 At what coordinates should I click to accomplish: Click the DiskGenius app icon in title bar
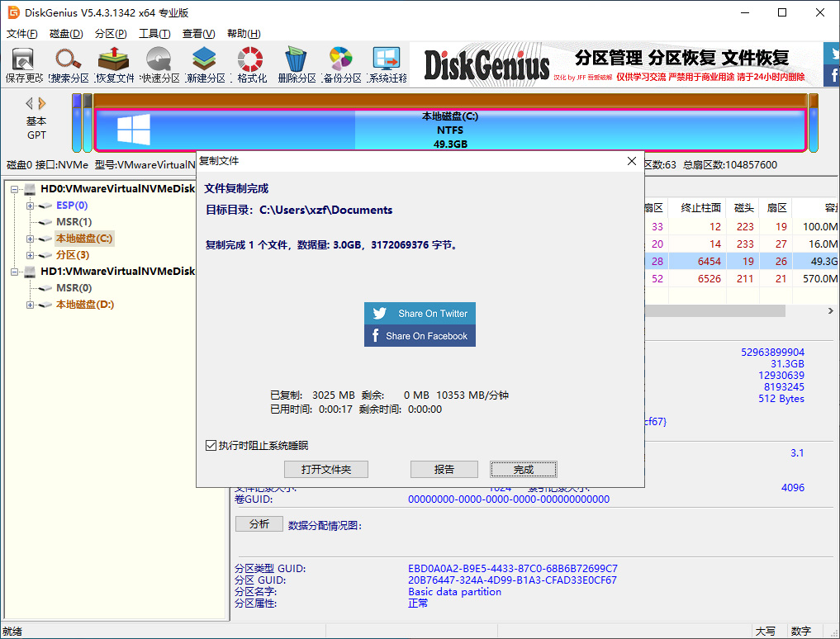13,12
